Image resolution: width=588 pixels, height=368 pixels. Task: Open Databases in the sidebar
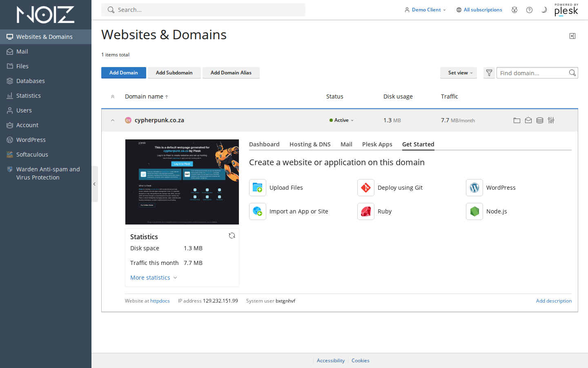click(46, 81)
